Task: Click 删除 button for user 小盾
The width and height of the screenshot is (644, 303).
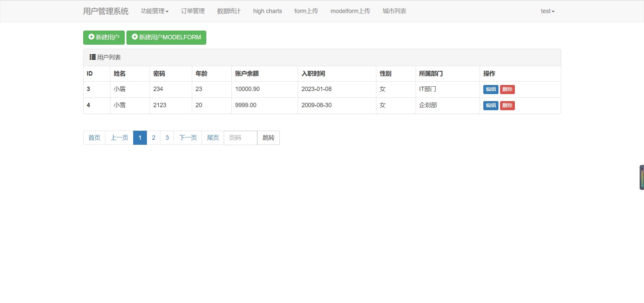Action: pos(507,89)
